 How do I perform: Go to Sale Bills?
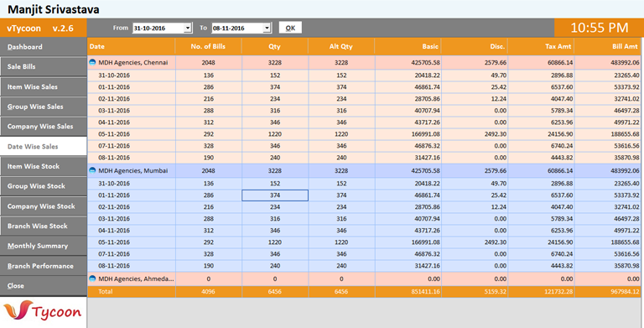(43, 66)
